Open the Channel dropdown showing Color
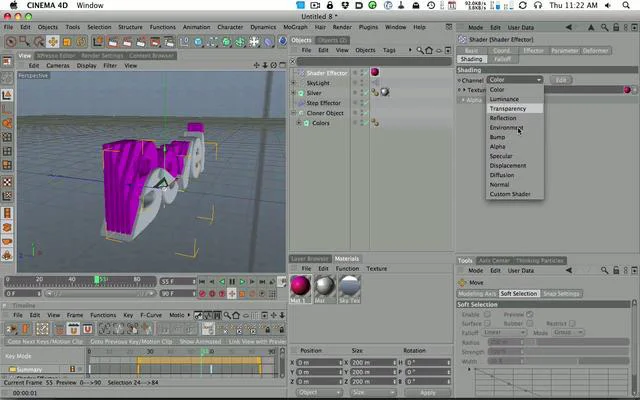Screen dimensions: 640x400 point(515,80)
